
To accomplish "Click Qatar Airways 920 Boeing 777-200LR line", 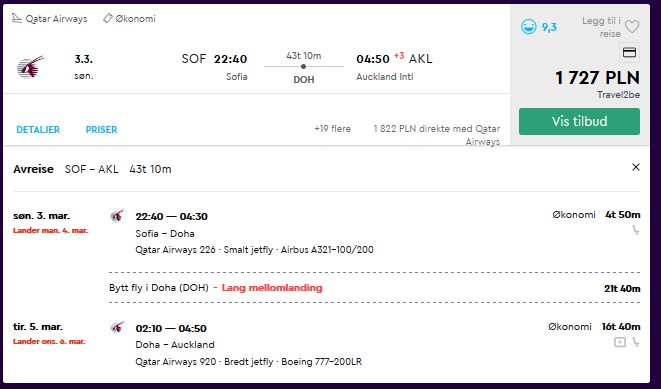I will click(249, 362).
